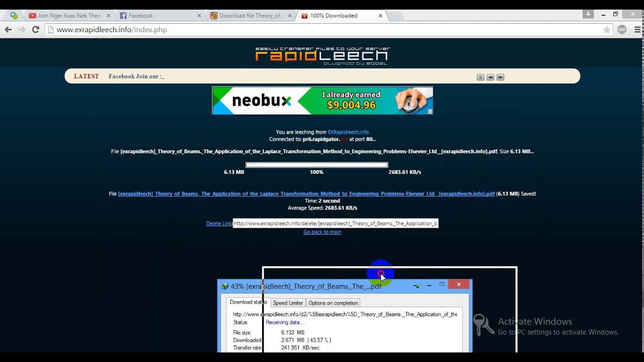Click the 100% download progress bar

point(316,165)
